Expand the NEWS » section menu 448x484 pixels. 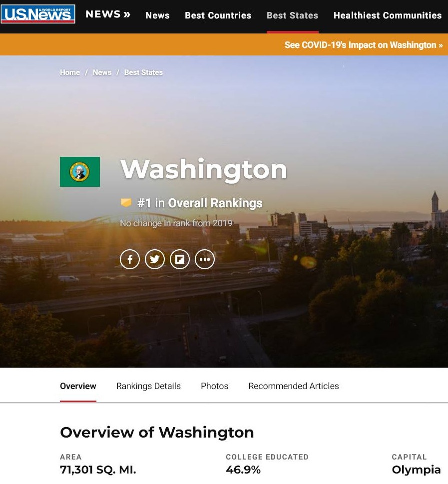point(108,14)
